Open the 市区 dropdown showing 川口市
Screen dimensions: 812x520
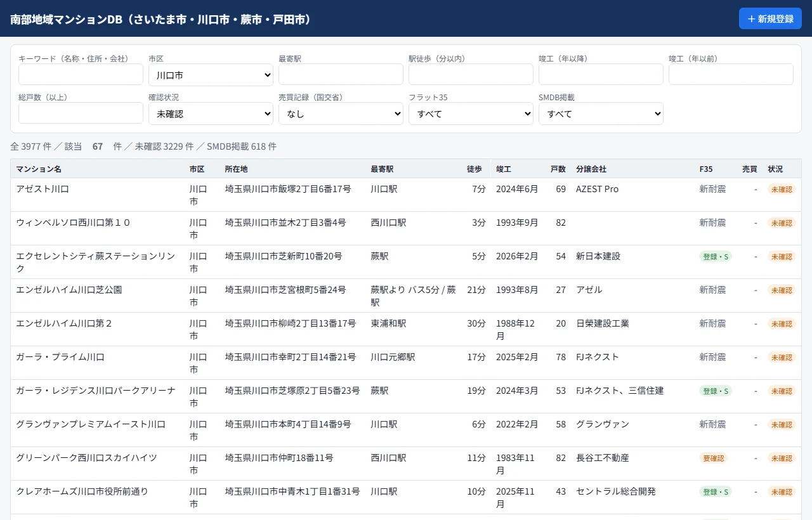(211, 75)
